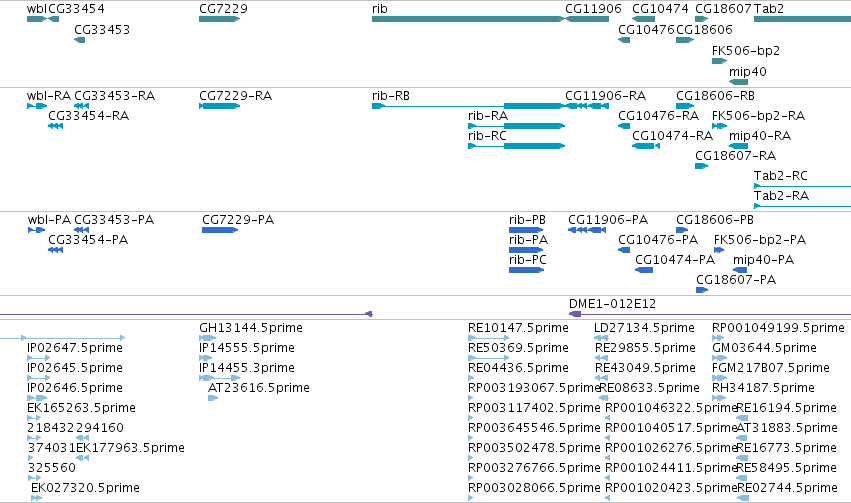Screen dimensions: 851x503
Task: Click the CG33454-RA transcript label
Action: (88, 116)
